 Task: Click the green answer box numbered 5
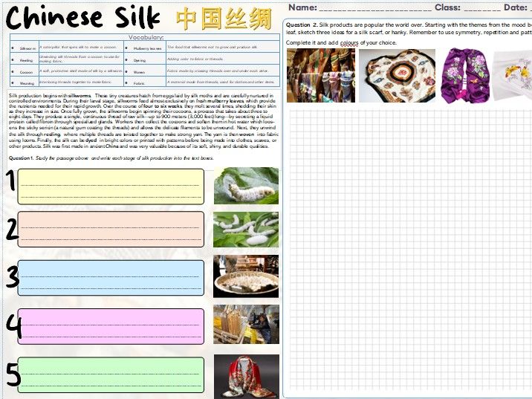point(111,374)
